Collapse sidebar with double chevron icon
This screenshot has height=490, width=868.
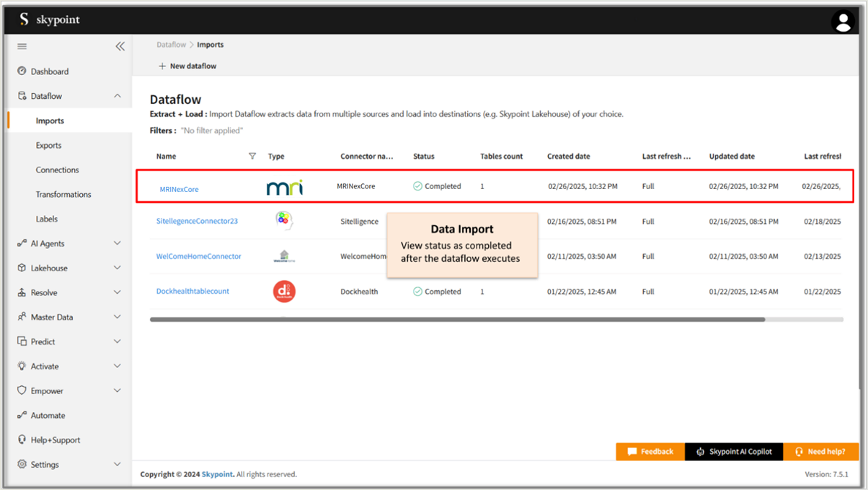pos(120,46)
